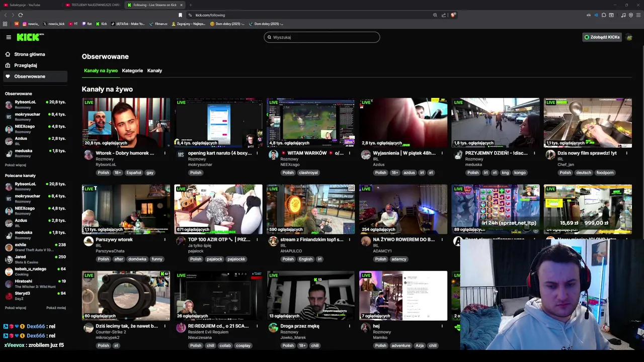
Task: Click the zoom magnifier icon in address bar
Action: [x=435, y=15]
